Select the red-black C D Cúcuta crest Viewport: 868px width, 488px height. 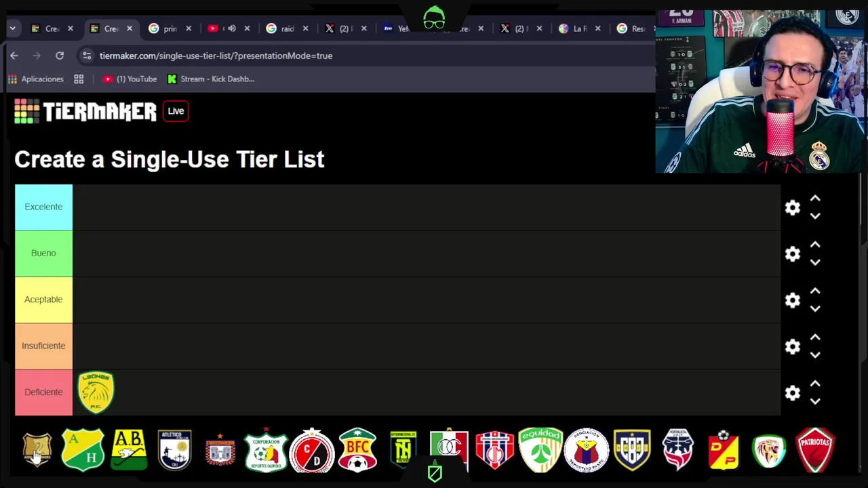312,449
